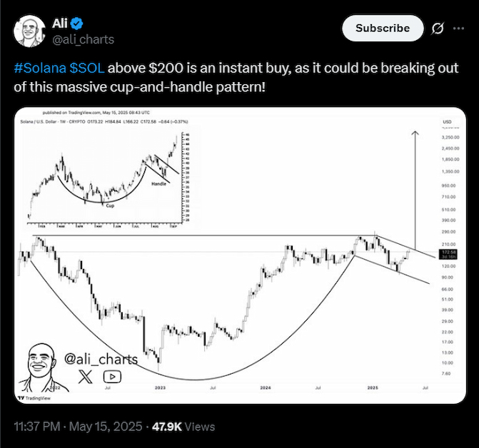Screen dimensions: 479x448
Task: Click the USD axis label on chart
Action: tap(447, 122)
